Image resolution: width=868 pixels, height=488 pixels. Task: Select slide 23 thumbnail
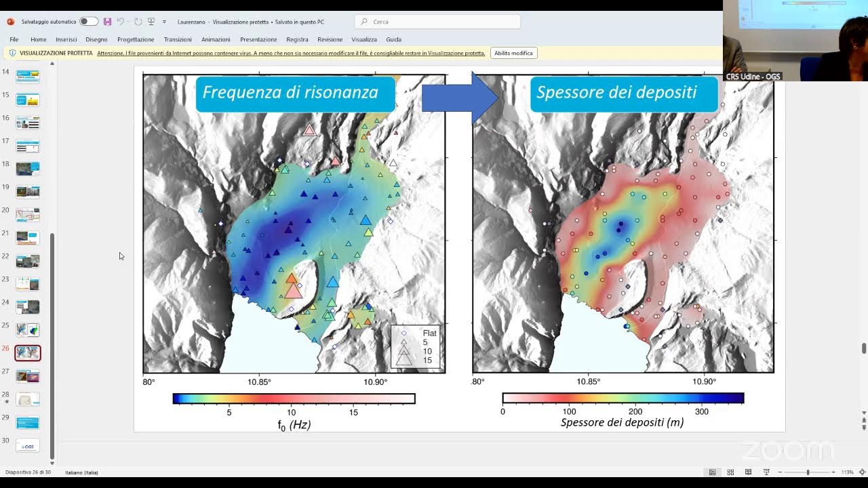[28, 284]
